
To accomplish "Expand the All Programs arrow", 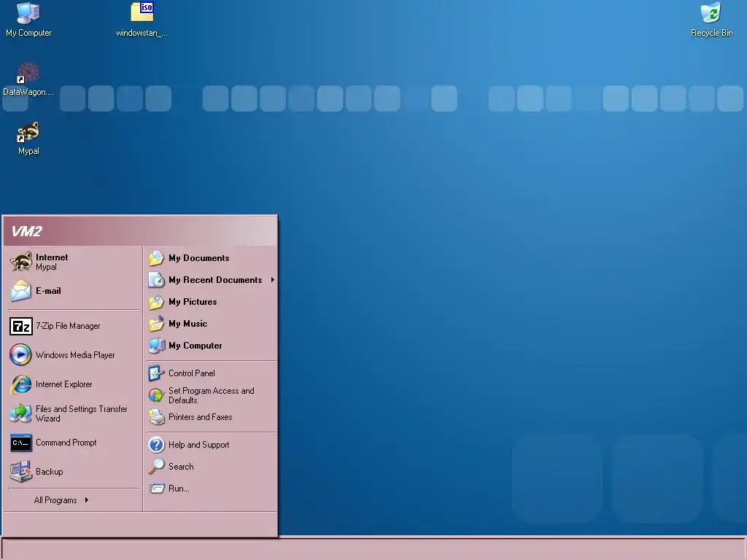I will pyautogui.click(x=87, y=500).
